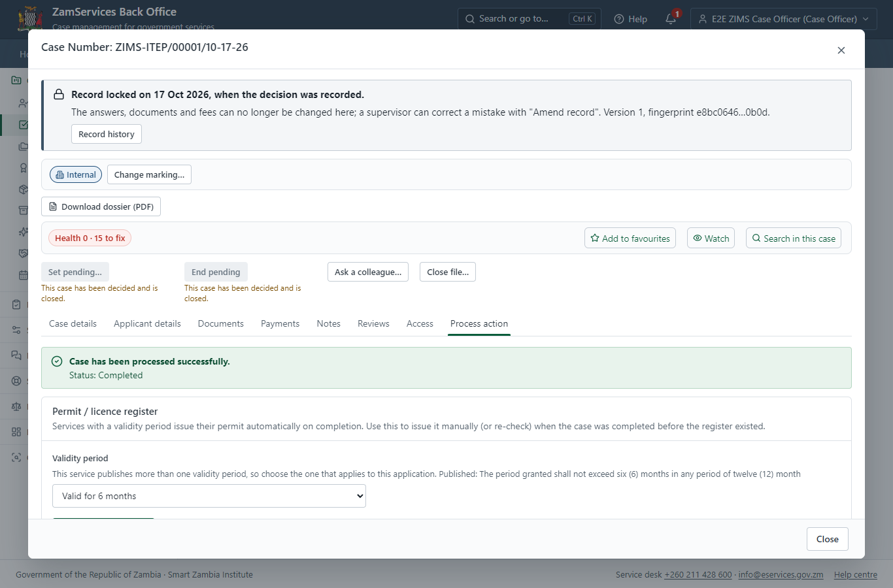Open the Validity period dropdown
The width and height of the screenshot is (893, 588).
point(209,496)
